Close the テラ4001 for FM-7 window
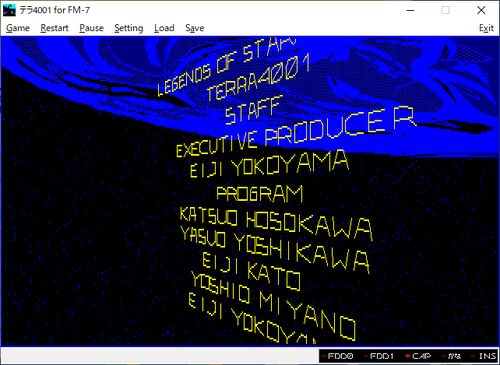500x365 pixels. [x=481, y=10]
